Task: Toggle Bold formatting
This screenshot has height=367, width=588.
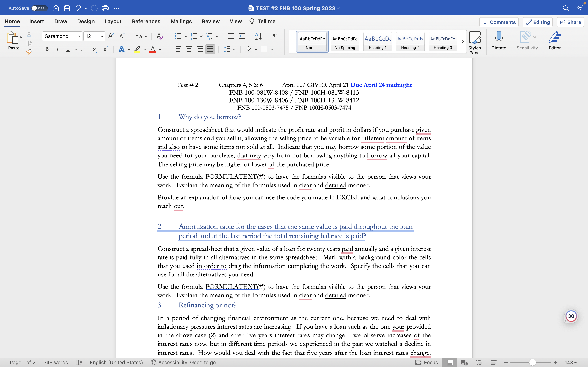Action: [x=47, y=49]
